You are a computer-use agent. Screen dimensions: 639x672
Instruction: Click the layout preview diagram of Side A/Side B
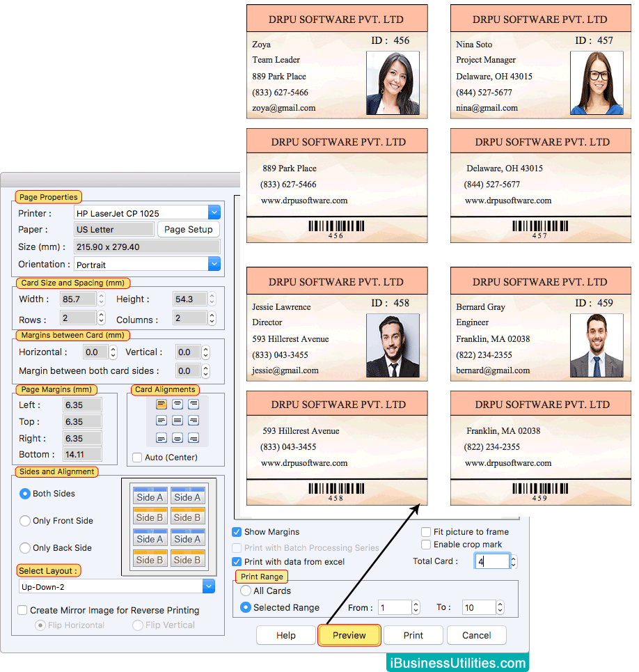click(169, 527)
